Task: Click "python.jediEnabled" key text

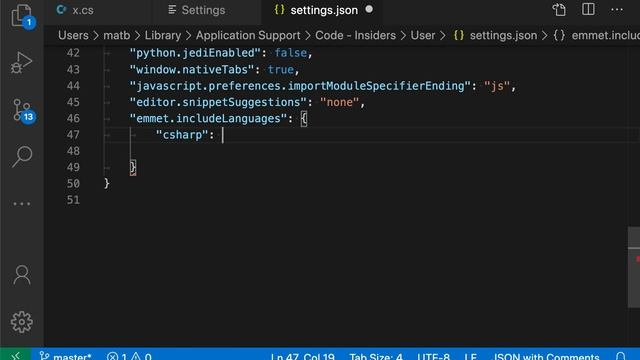Action: (x=195, y=53)
